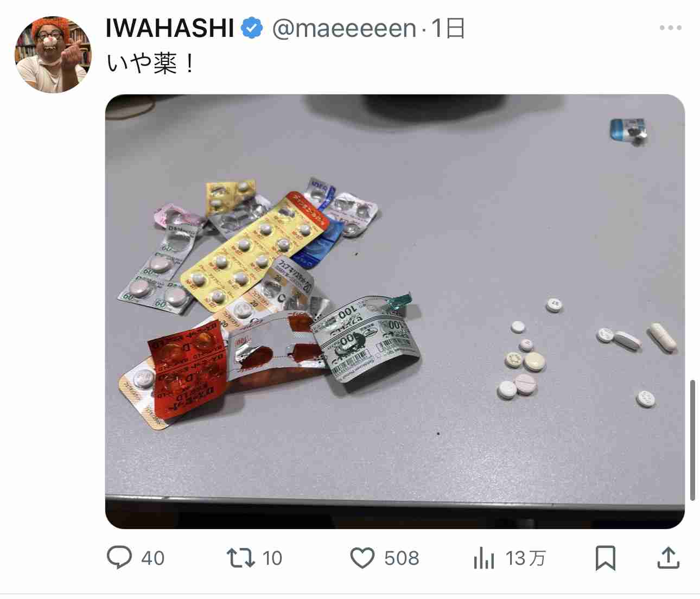Open the three-dot more options menu

[x=670, y=28]
